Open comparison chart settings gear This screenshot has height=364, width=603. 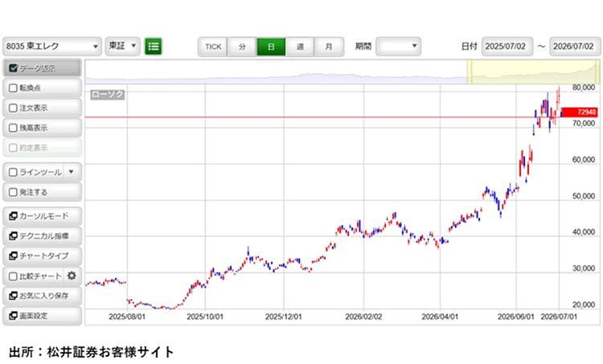[x=72, y=276]
